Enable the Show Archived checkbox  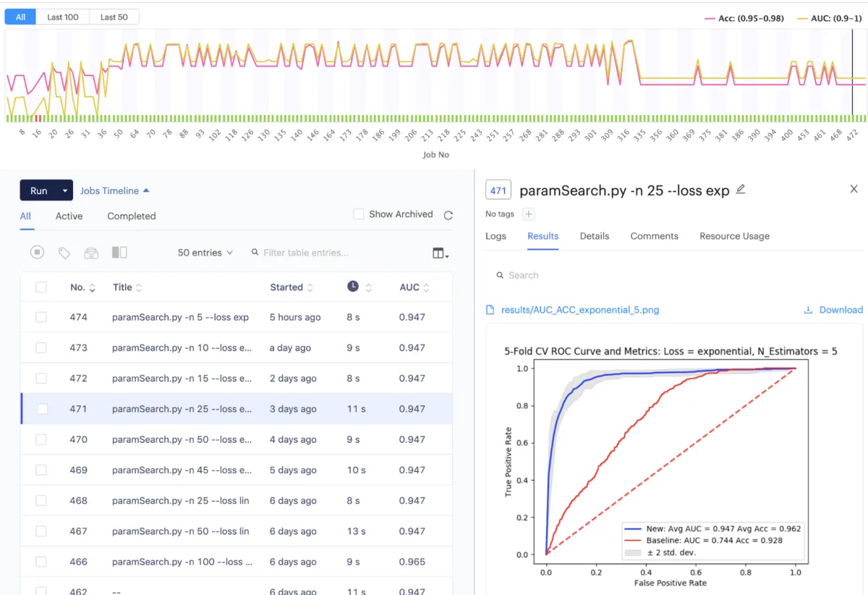[x=358, y=214]
